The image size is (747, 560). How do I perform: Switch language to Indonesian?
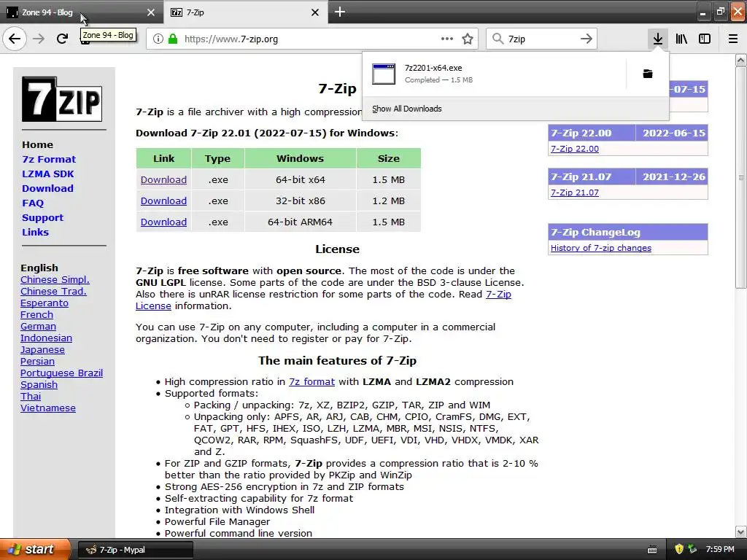pyautogui.click(x=46, y=338)
